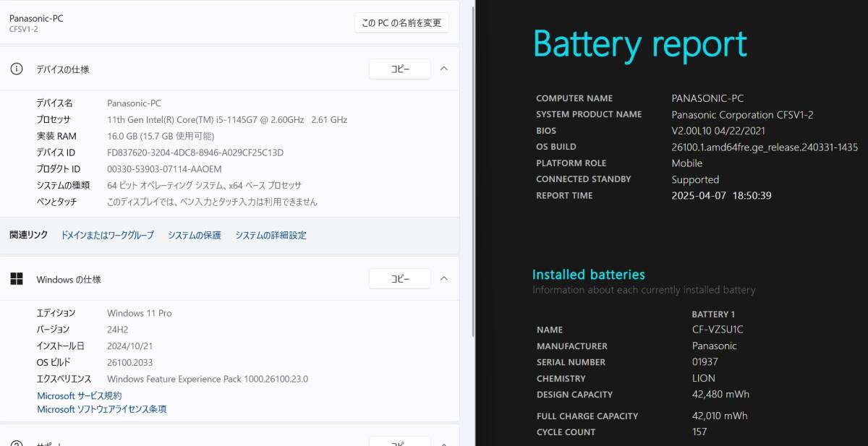This screenshot has width=868, height=446.
Task: Select BIOS value V2.00L10 04/22/2021
Action: click(718, 131)
